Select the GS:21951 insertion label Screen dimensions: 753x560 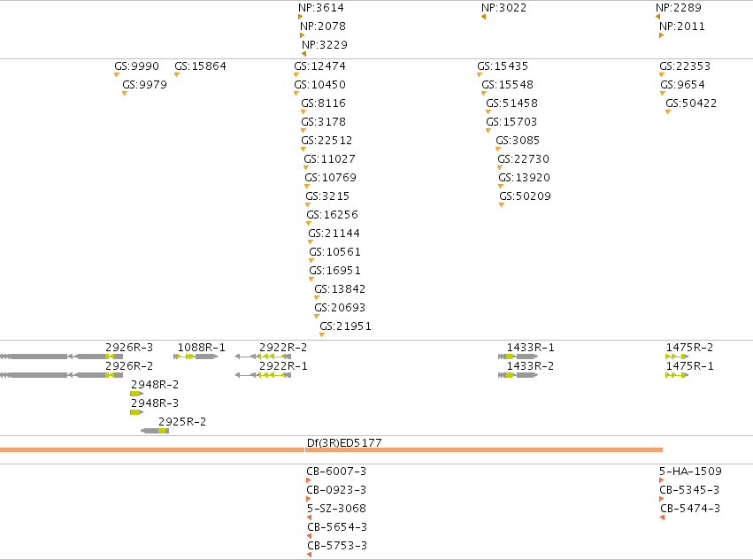click(345, 326)
